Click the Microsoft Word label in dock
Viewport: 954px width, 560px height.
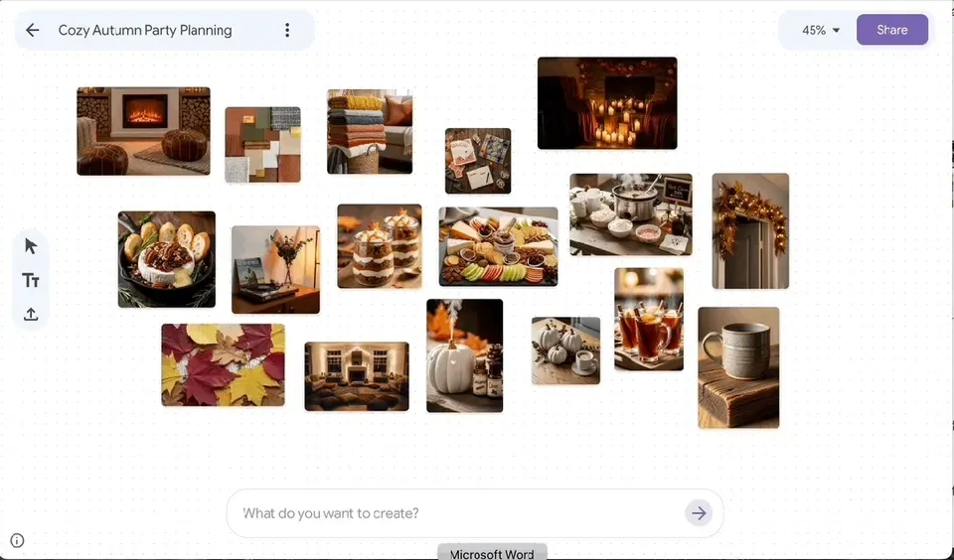tap(492, 554)
